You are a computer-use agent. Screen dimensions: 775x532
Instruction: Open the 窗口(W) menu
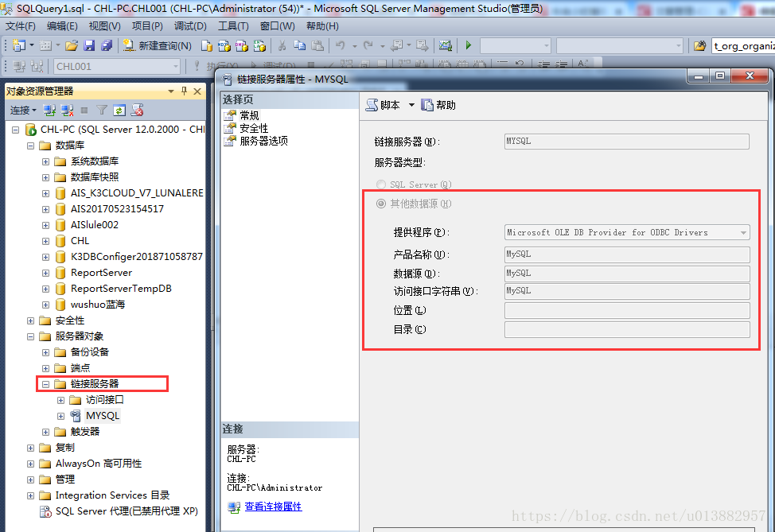pos(277,26)
